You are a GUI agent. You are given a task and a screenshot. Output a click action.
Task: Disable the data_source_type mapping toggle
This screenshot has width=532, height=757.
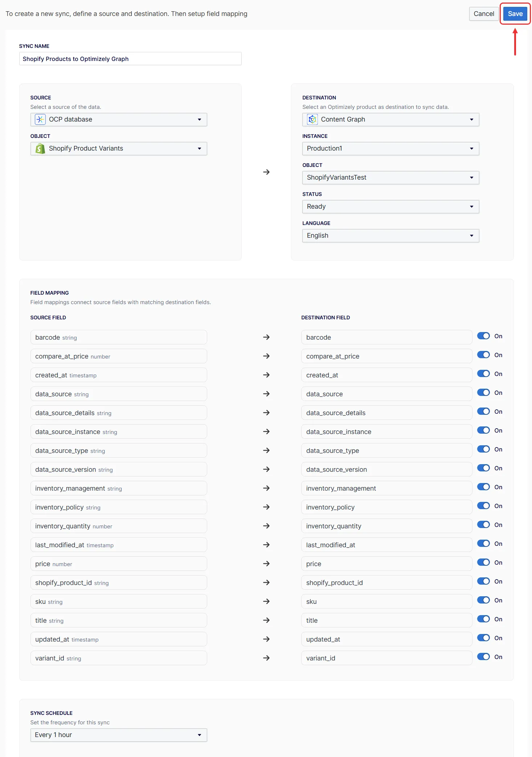tap(483, 449)
